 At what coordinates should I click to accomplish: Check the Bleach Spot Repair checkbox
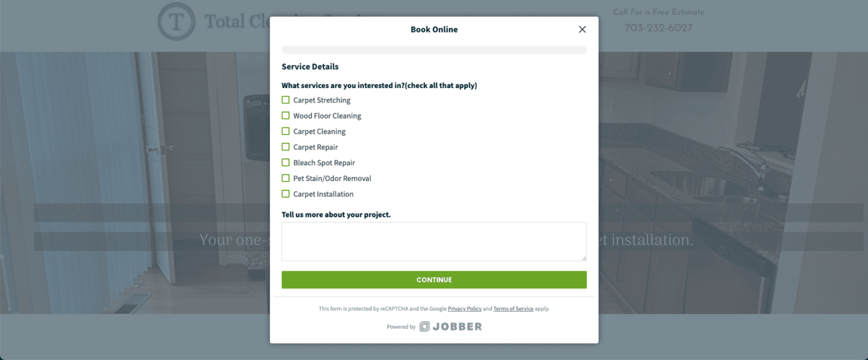pyautogui.click(x=286, y=163)
